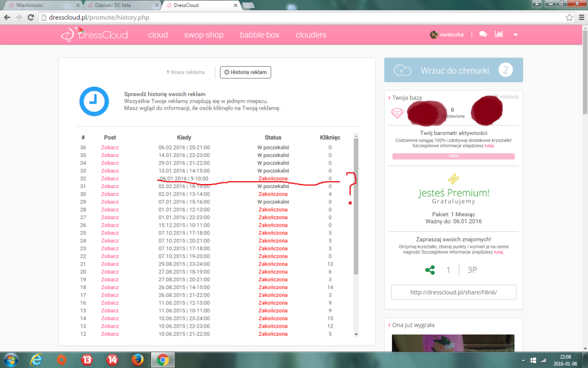Click the activity barometer progress bar

coord(453,156)
